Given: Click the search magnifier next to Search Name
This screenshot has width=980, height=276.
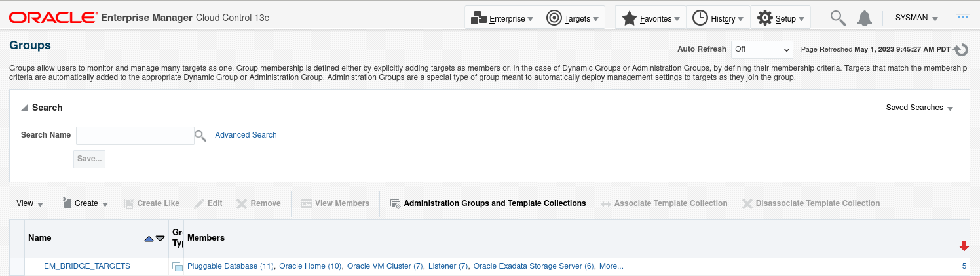Looking at the screenshot, I should tap(200, 136).
